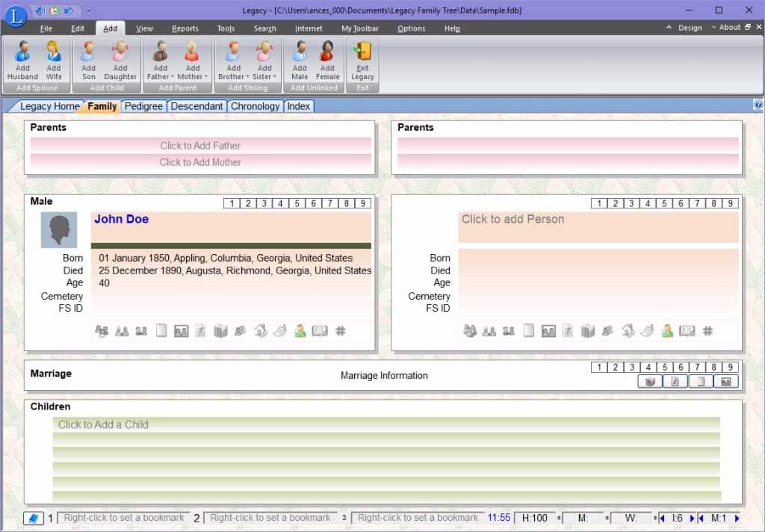This screenshot has width=765, height=532.
Task: Switch to the Descendant tab
Action: [x=196, y=106]
